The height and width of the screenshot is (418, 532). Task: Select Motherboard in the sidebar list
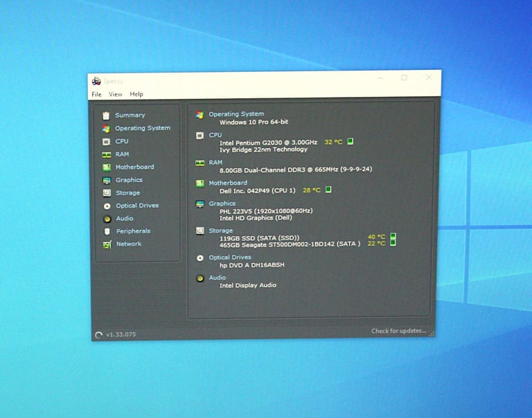pos(134,167)
